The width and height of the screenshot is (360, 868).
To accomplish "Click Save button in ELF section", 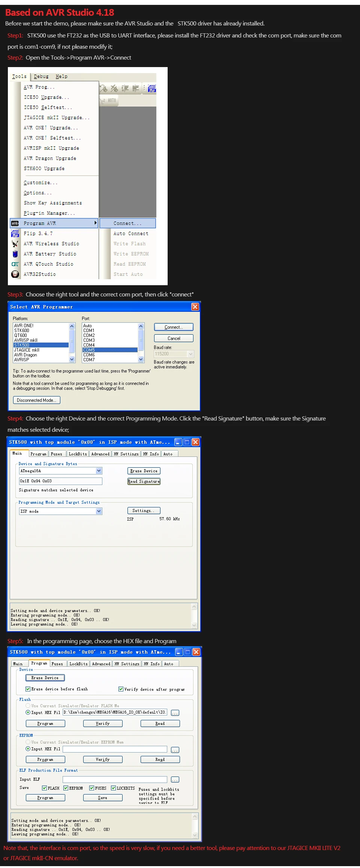I will coord(103,798).
